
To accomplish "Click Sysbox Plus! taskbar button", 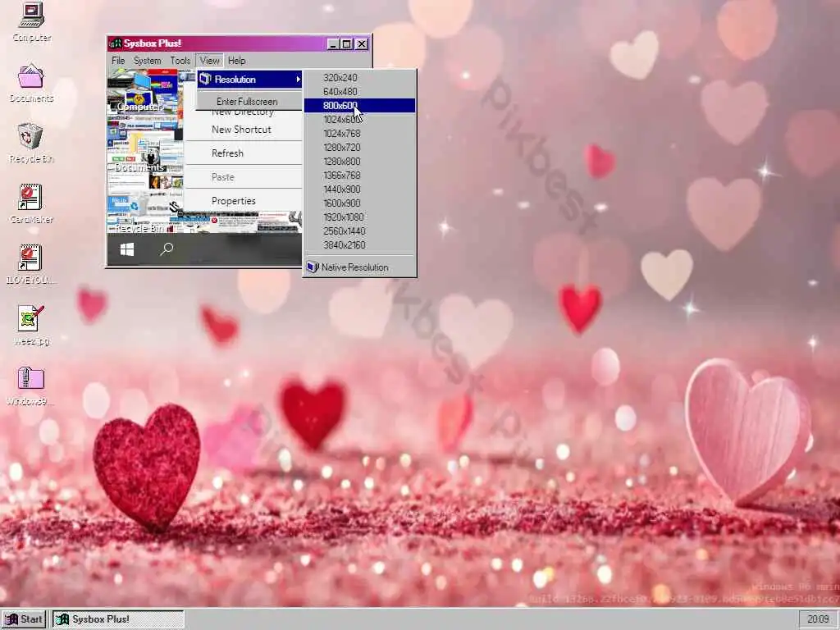I will (118, 619).
